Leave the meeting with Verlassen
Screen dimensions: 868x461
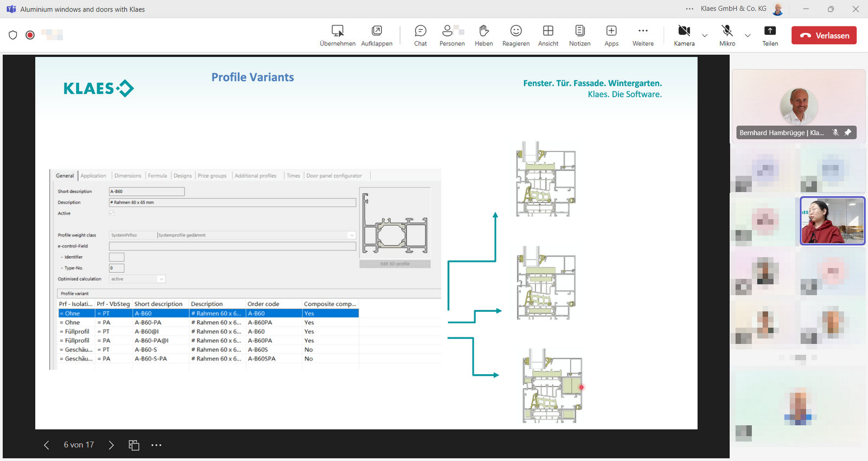tap(824, 35)
